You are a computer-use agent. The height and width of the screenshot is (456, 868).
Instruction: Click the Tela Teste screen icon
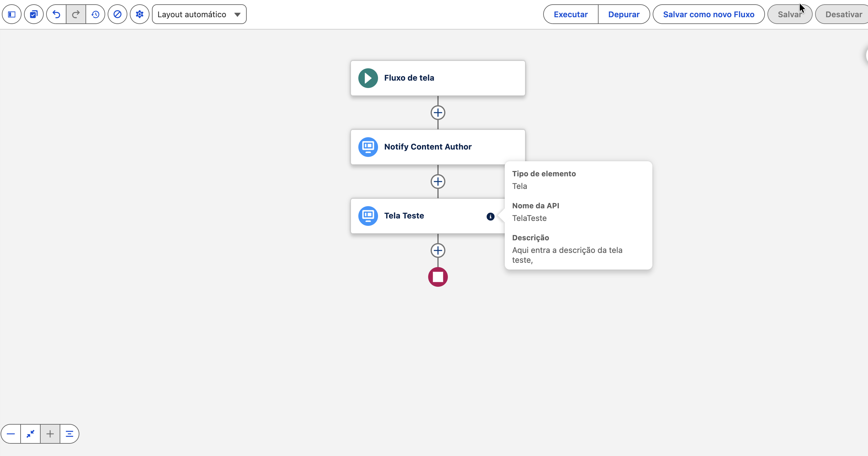pos(368,216)
